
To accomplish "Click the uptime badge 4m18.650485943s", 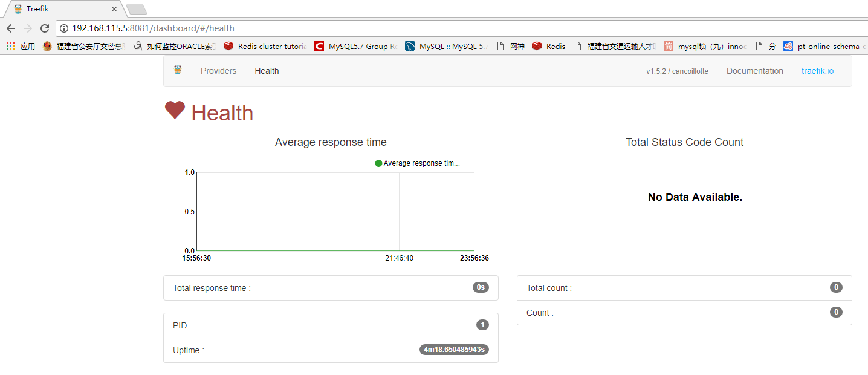I will (x=454, y=350).
